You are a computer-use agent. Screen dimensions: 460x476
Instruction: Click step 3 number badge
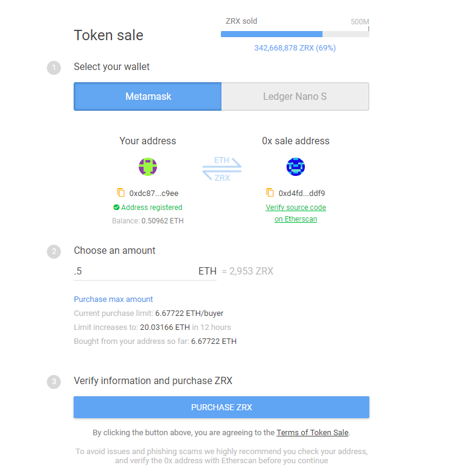(x=54, y=382)
